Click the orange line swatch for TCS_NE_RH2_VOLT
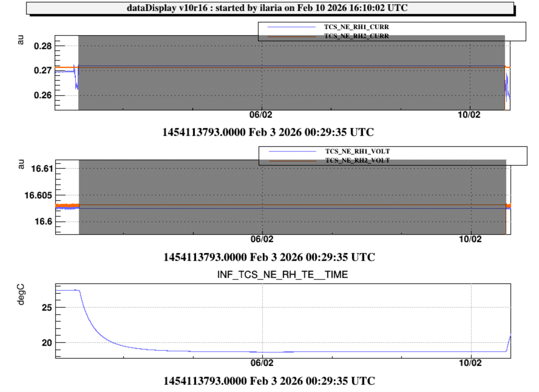This screenshot has height=392, width=539. [x=293, y=161]
